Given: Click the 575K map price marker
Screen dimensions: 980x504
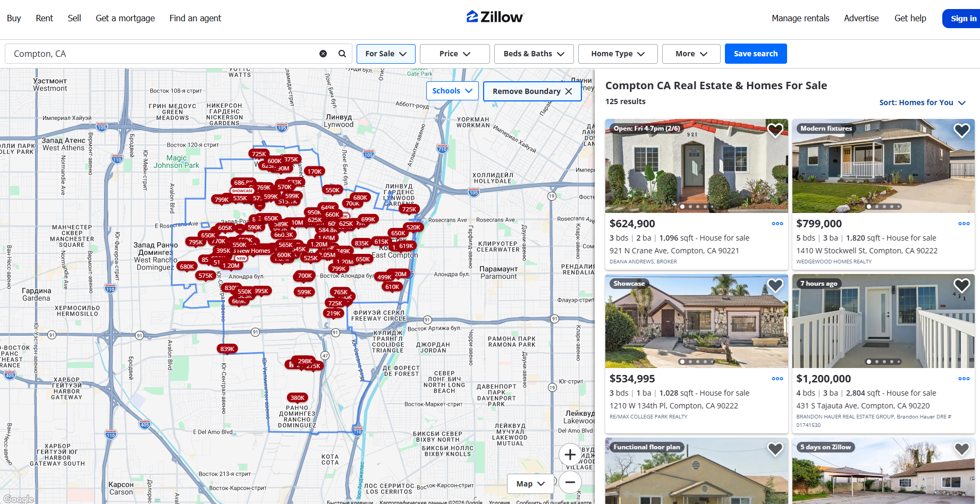Looking at the screenshot, I should click(x=206, y=276).
